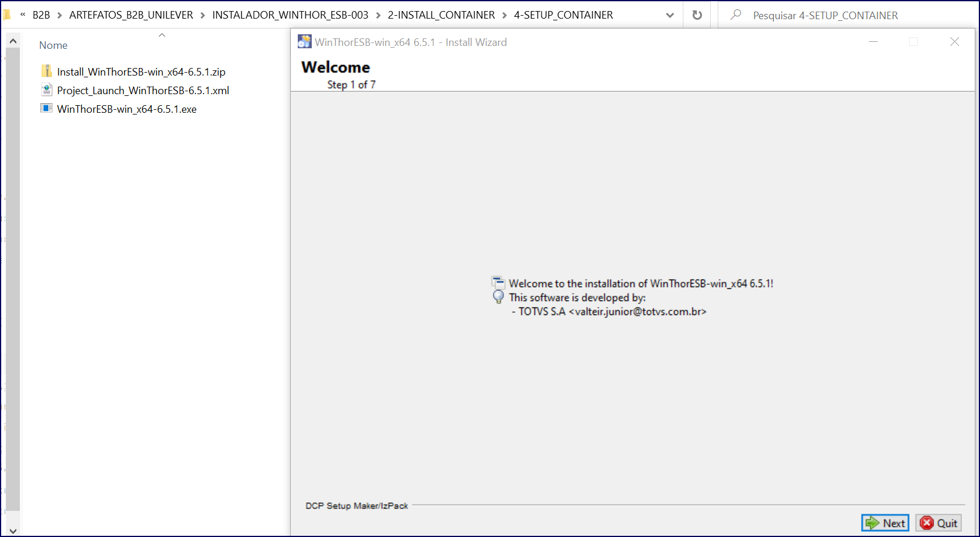980x537 pixels.
Task: Click the TOTVS S.A developer email line
Action: [609, 312]
